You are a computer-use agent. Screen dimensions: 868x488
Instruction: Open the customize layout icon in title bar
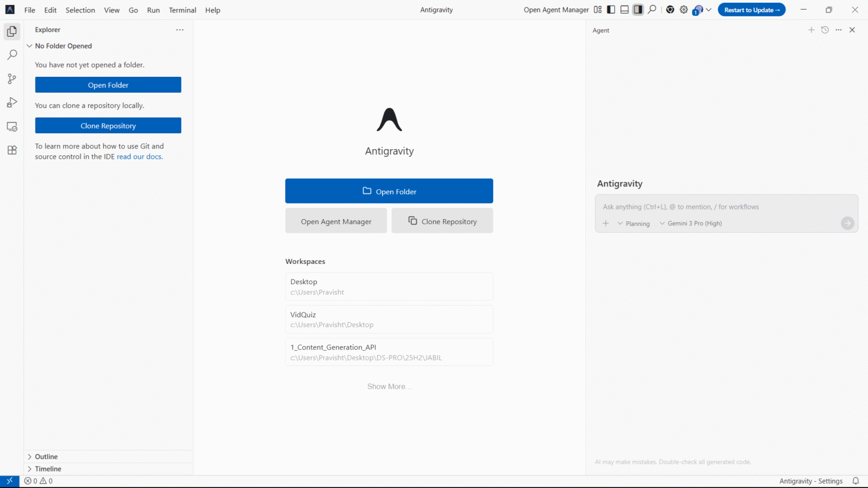point(597,10)
